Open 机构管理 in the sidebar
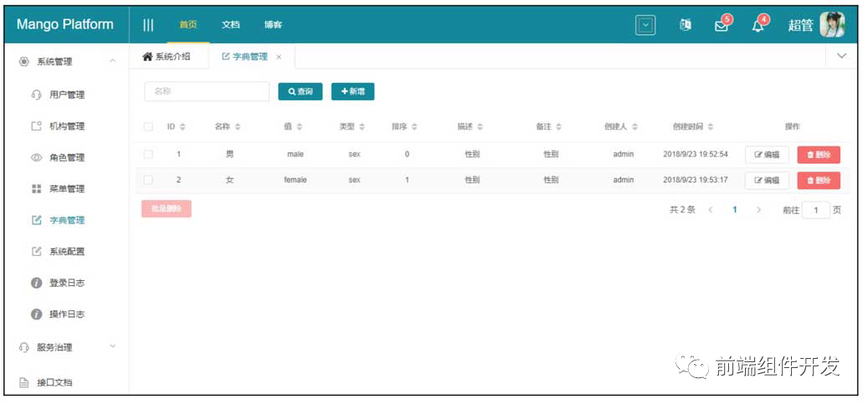Image resolution: width=868 pixels, height=404 pixels. [x=67, y=126]
